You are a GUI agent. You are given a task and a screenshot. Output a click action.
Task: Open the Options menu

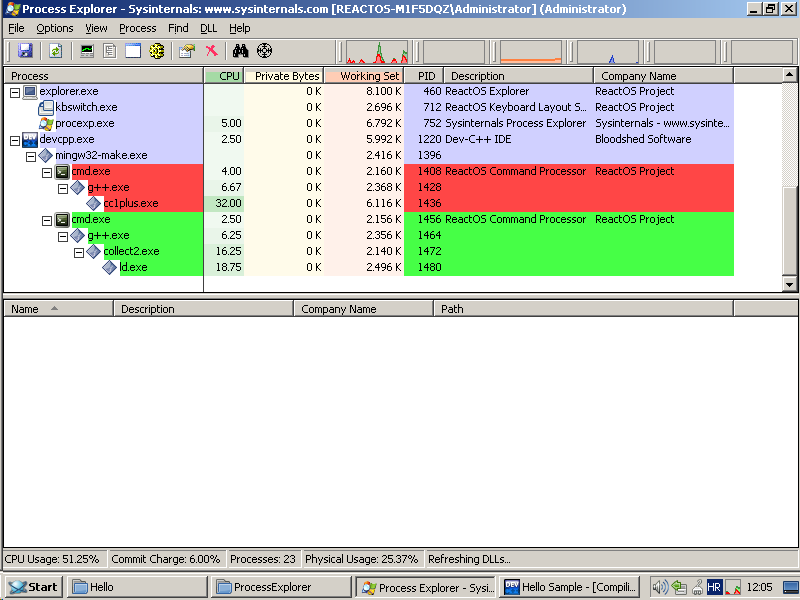pos(55,28)
